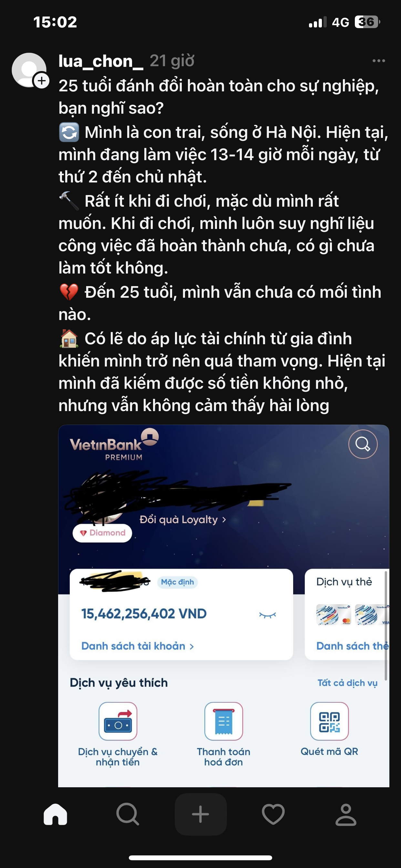Open Quét mã QR icon
The width and height of the screenshot is (401, 868).
click(x=329, y=721)
